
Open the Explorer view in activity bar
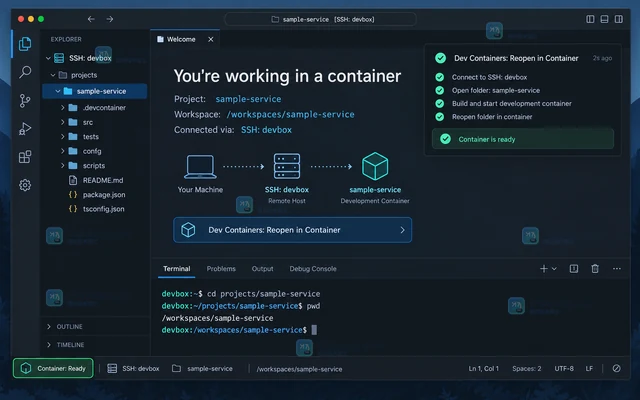(25, 44)
